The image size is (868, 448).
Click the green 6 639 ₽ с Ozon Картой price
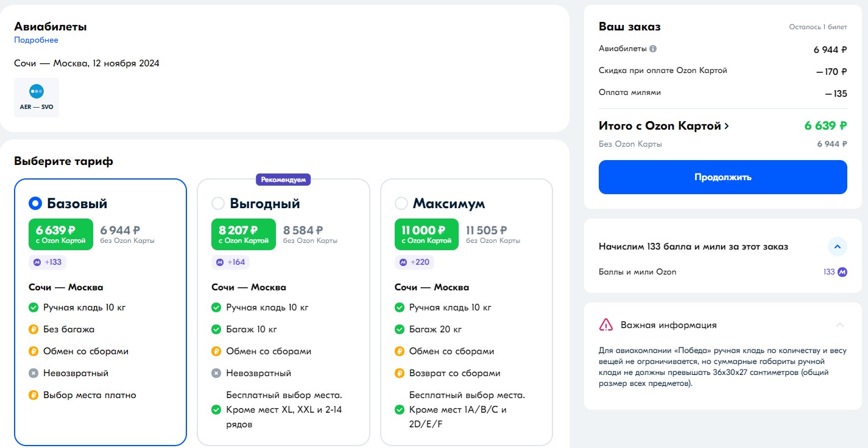pyautogui.click(x=61, y=234)
